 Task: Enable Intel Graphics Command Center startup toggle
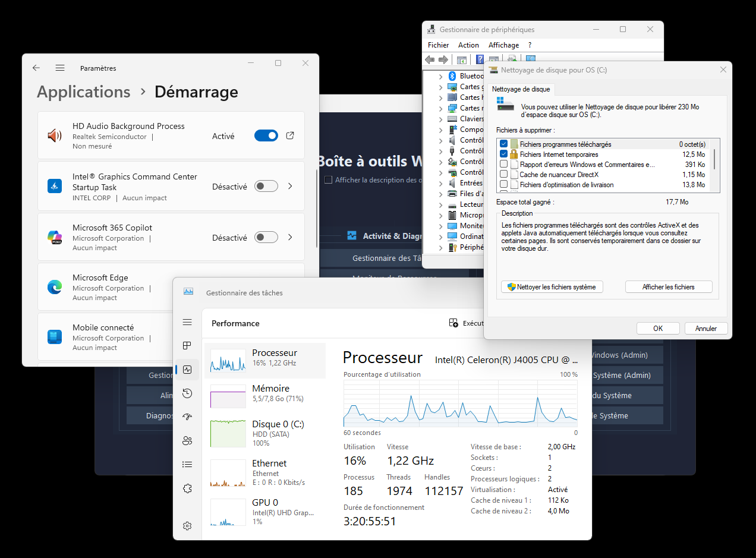tap(266, 186)
